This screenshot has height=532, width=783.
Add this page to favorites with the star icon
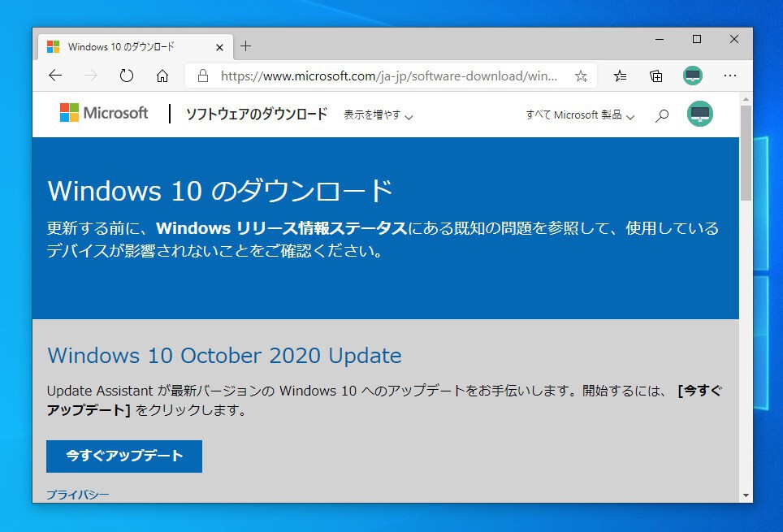pyautogui.click(x=581, y=76)
